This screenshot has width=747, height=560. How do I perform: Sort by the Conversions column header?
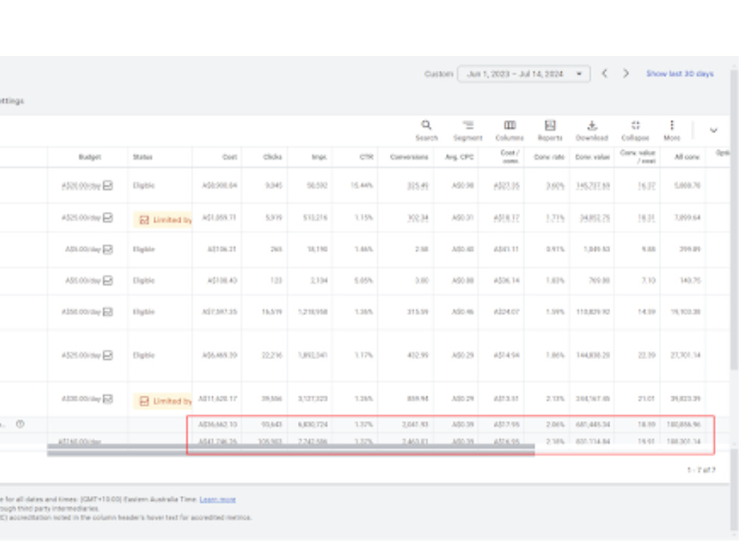click(409, 157)
